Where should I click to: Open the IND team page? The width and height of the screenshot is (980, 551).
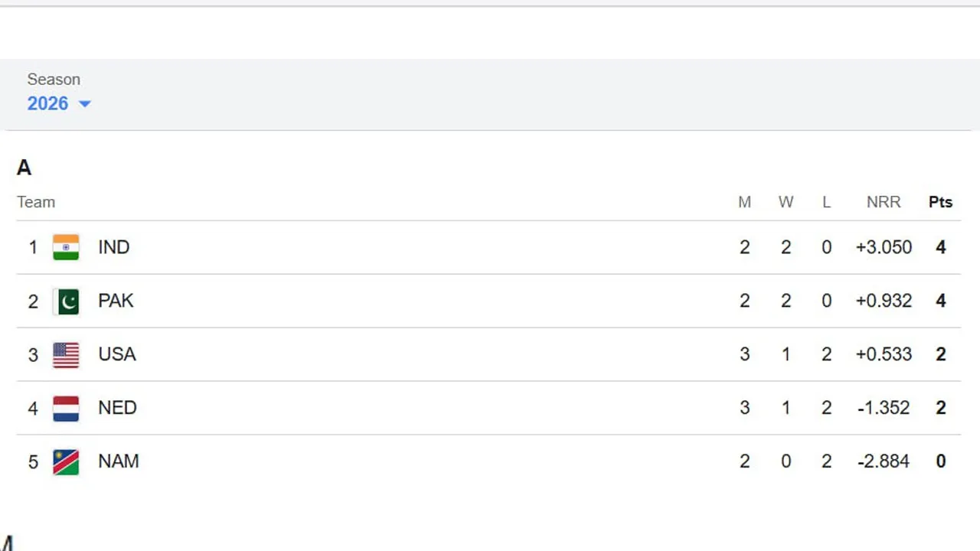point(113,247)
